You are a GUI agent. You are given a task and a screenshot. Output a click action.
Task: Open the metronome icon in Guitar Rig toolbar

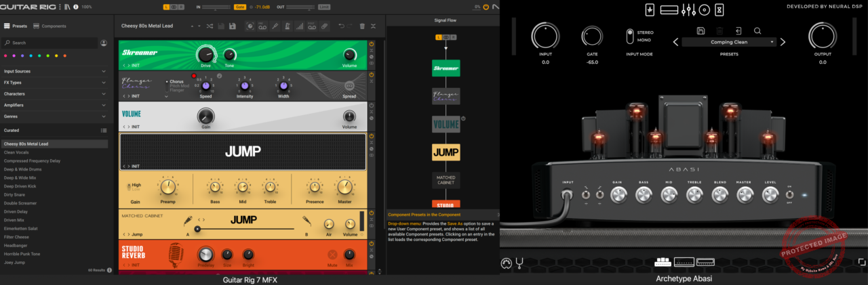288,26
